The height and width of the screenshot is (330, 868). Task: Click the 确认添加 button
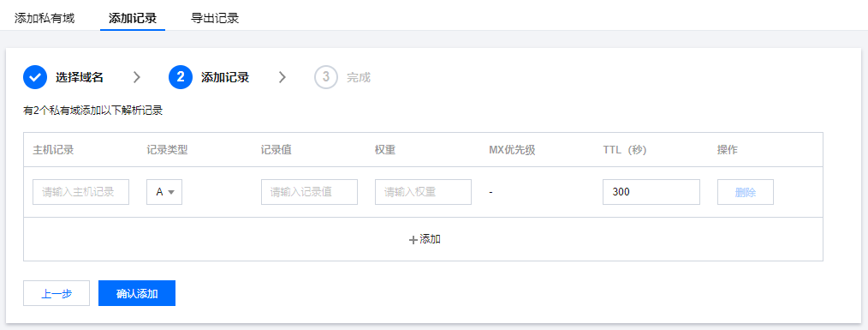pos(137,293)
